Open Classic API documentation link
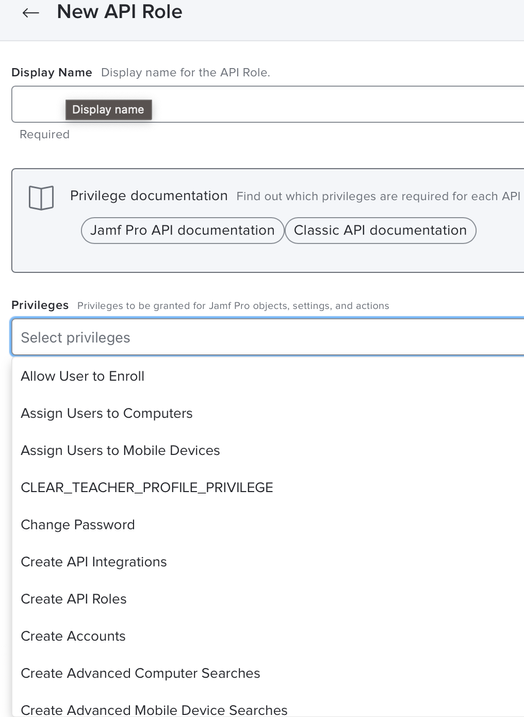Image resolution: width=524 pixels, height=717 pixels. point(380,230)
